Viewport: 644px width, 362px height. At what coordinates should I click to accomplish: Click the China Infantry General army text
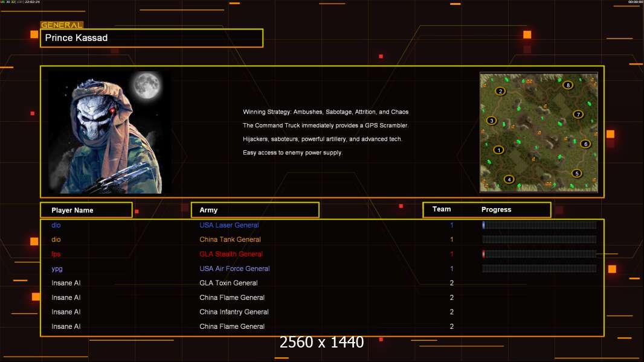coord(234,312)
